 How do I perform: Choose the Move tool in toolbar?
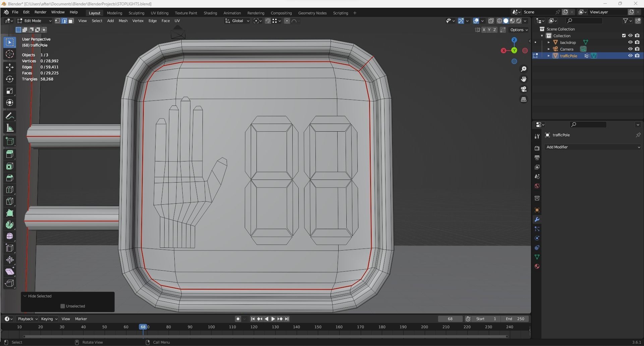10,67
